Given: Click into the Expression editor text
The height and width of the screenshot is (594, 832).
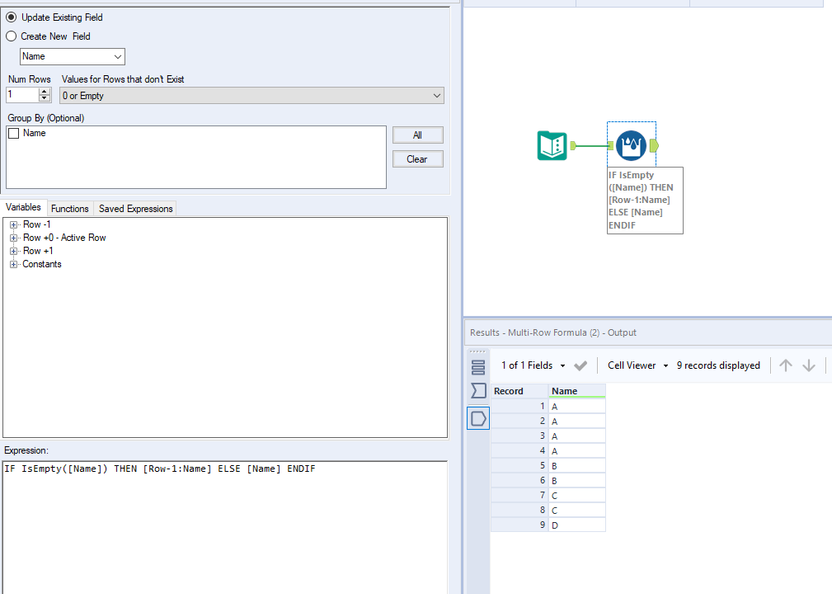Looking at the screenshot, I should 160,469.
